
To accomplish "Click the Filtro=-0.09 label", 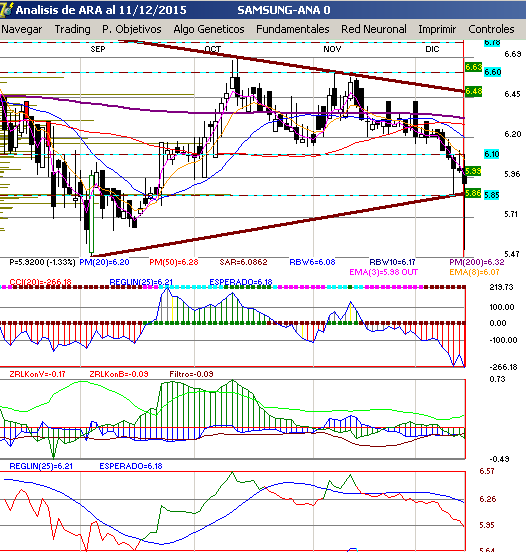I will point(191,374).
